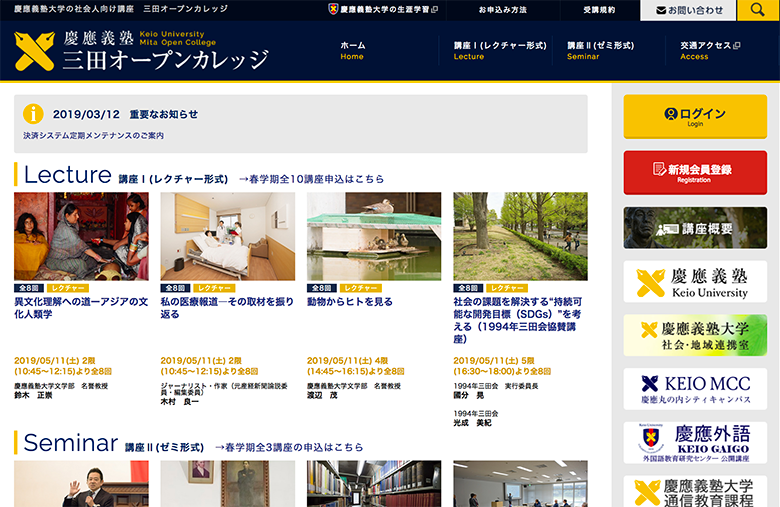
Task: Click instructor name 國分 晃
Action: tap(469, 396)
